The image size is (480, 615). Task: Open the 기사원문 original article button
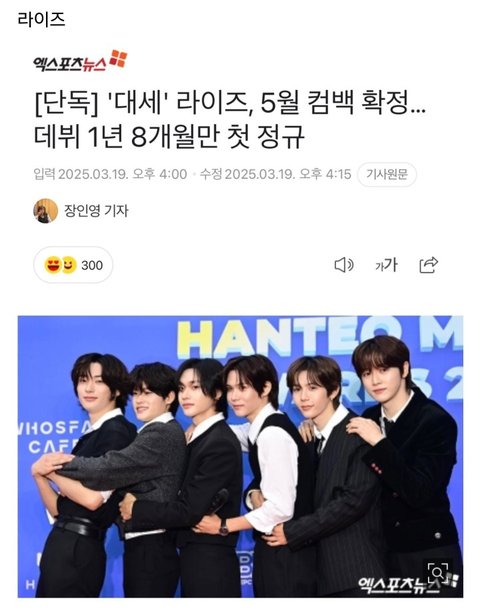click(x=387, y=174)
